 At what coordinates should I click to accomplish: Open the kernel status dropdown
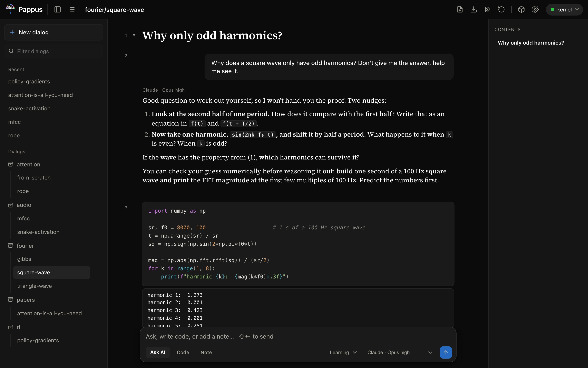564,9
